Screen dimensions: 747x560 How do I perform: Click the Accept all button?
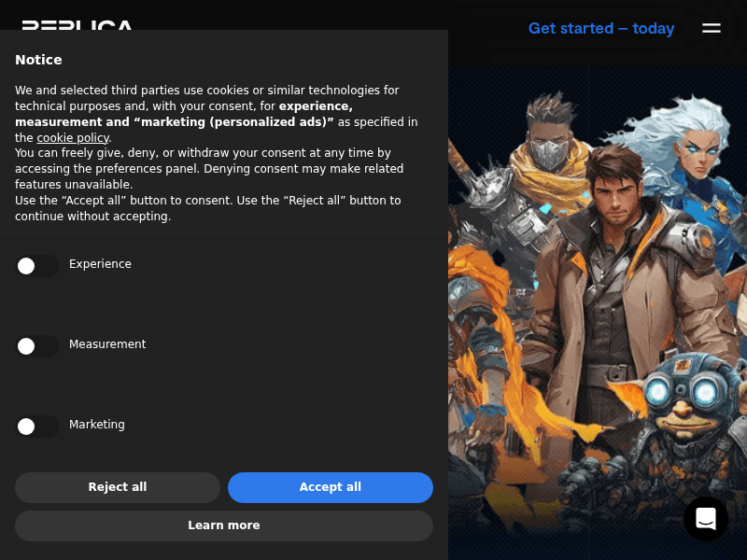[x=331, y=487]
